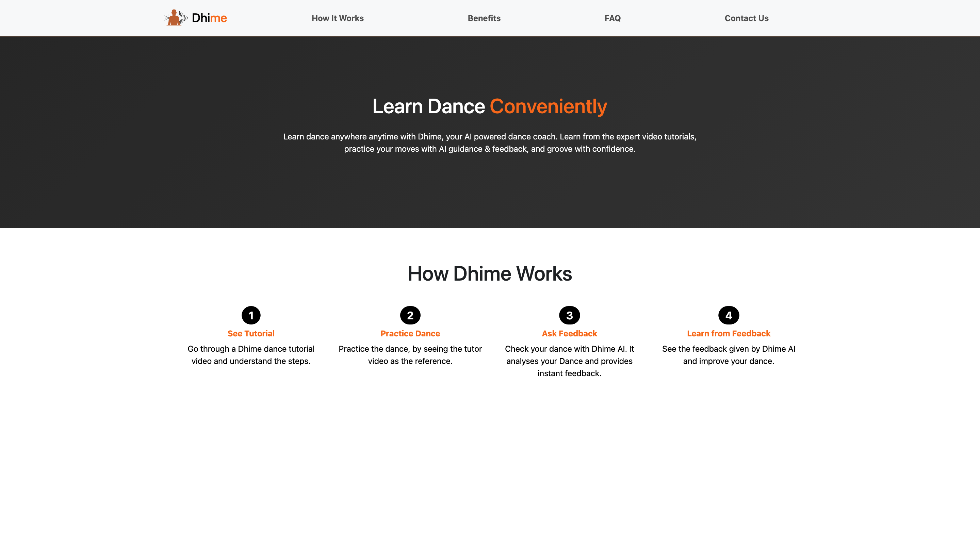
Task: Click the orange Conveniently word
Action: pos(548,106)
